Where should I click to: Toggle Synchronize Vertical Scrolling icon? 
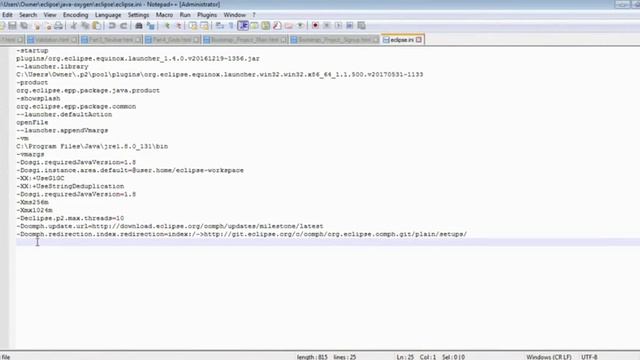point(193,26)
